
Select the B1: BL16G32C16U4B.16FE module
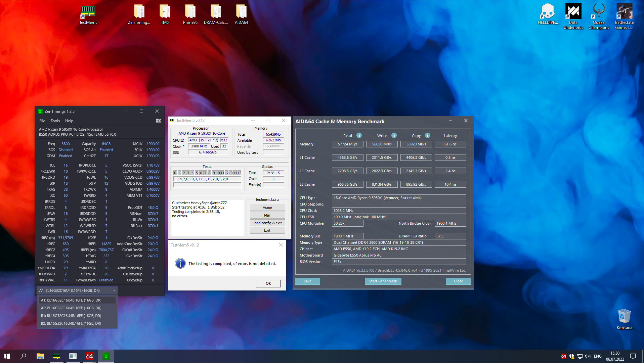tap(77, 316)
